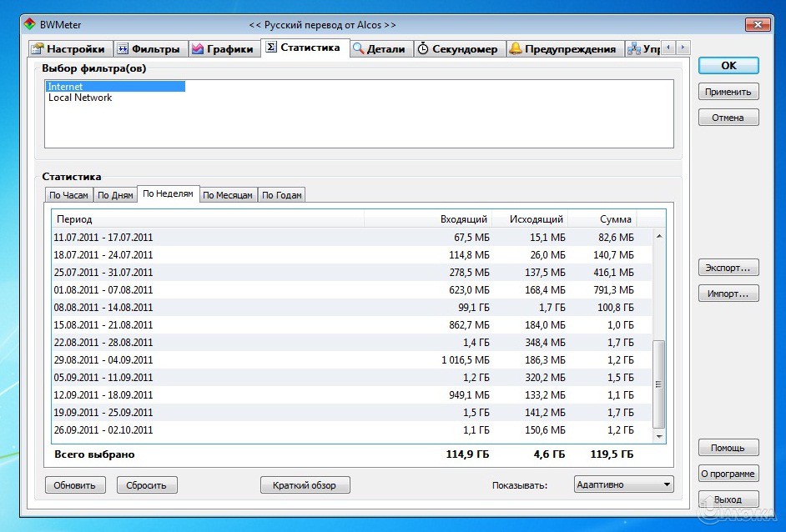Click the bell icon on Предупреждения tab
Viewport: 786px width, 532px height.
[516, 49]
